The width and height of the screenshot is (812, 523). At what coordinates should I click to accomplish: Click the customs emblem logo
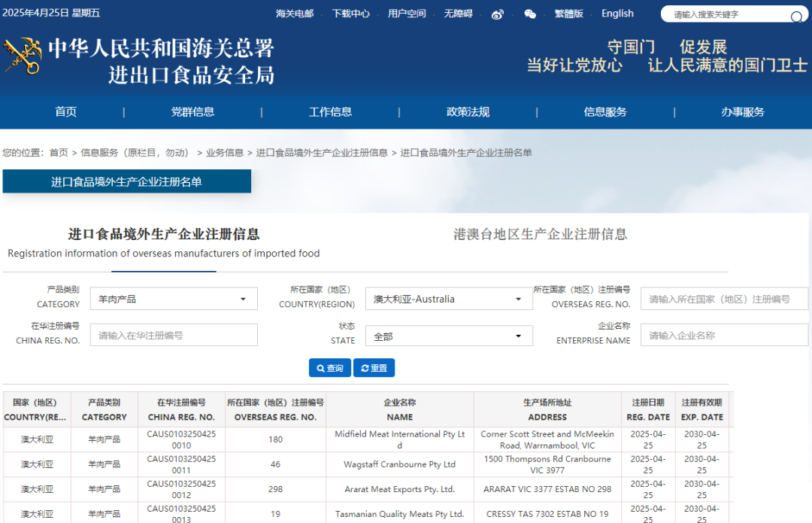coord(23,57)
